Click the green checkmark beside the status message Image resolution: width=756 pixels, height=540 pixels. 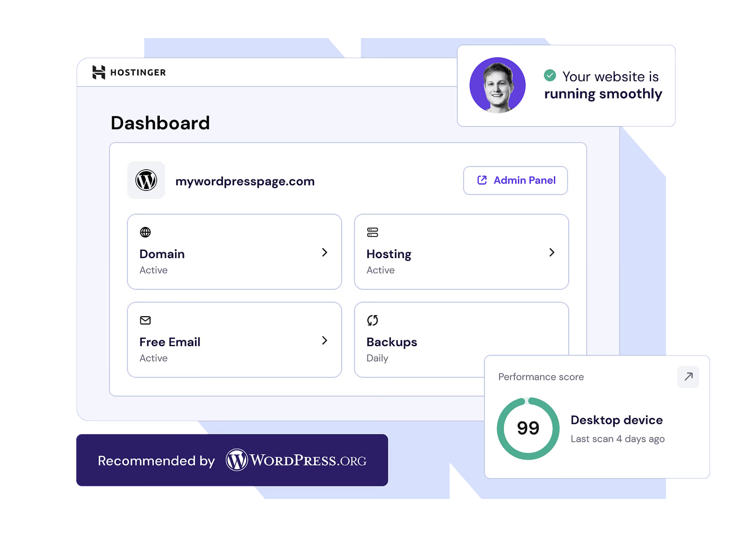click(550, 76)
